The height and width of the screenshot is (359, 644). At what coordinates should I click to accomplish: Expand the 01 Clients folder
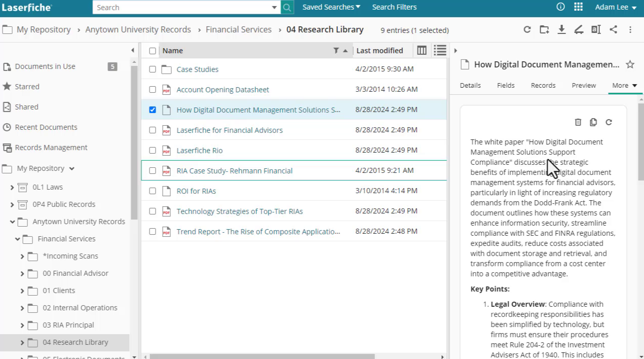(x=22, y=290)
